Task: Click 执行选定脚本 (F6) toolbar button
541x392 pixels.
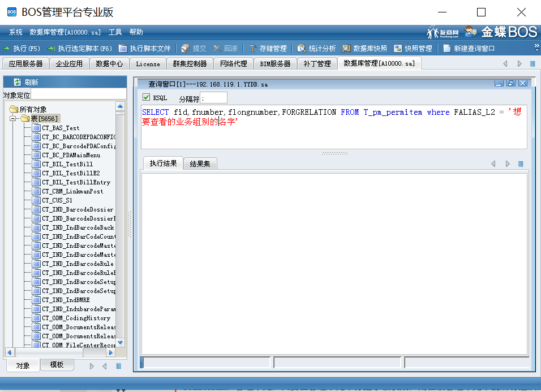Action: 80,49
